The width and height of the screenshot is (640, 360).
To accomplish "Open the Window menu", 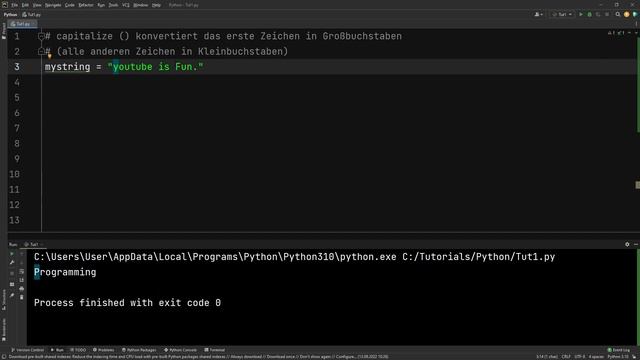I will [x=140, y=5].
